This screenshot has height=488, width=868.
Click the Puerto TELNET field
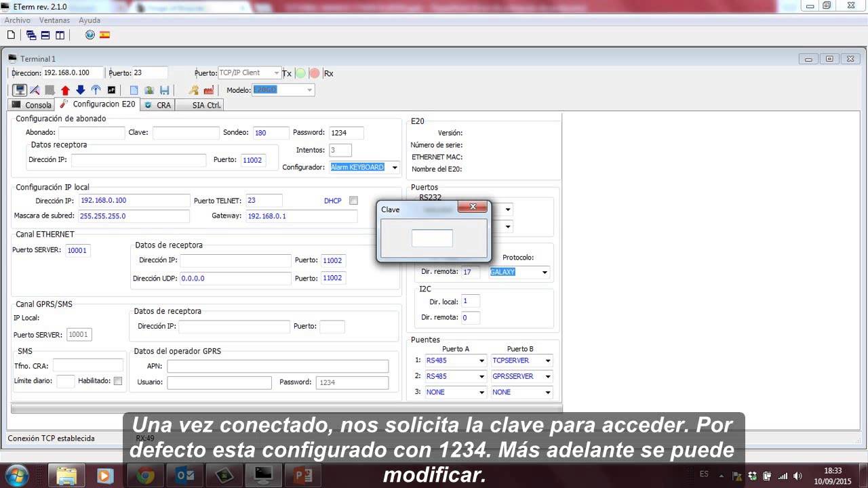click(264, 201)
